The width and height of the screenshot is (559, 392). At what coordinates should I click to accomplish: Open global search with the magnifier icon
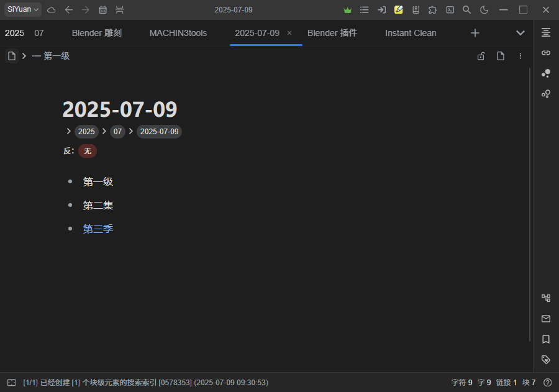point(466,10)
